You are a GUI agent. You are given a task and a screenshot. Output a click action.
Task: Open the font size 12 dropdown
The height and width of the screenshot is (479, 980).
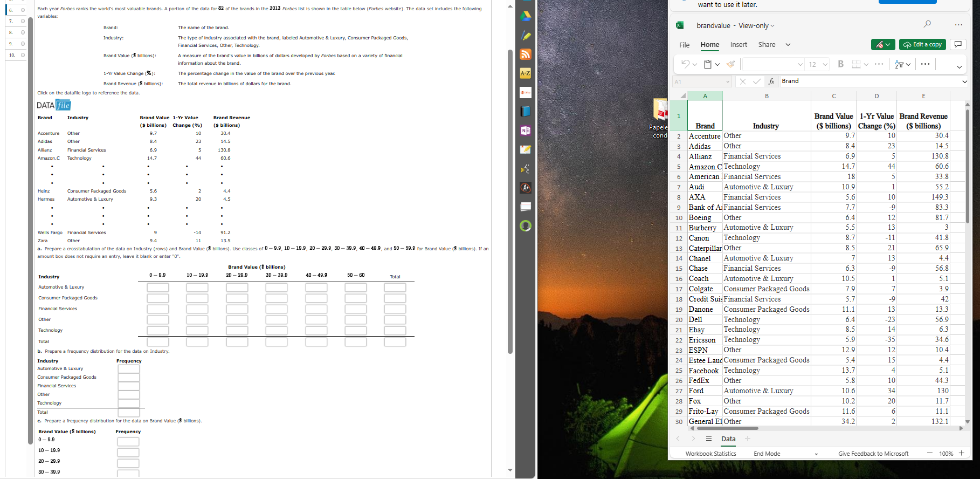pos(825,65)
